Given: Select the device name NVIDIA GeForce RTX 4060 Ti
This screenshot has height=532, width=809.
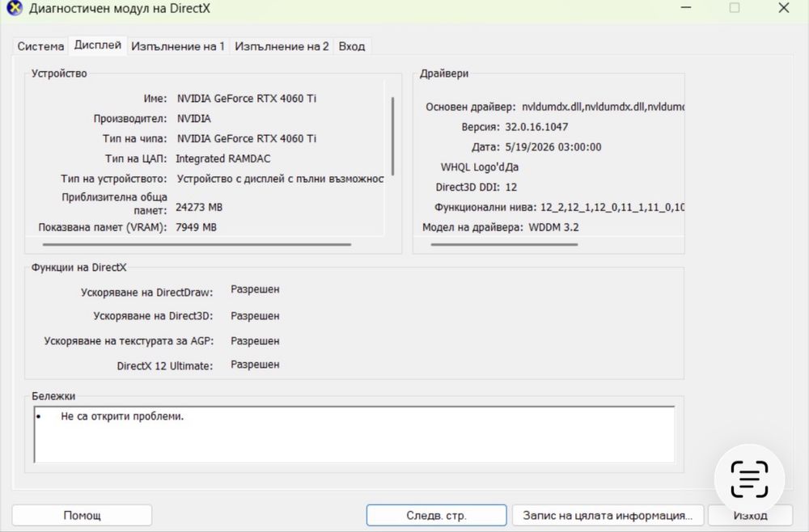Looking at the screenshot, I should click(247, 99).
